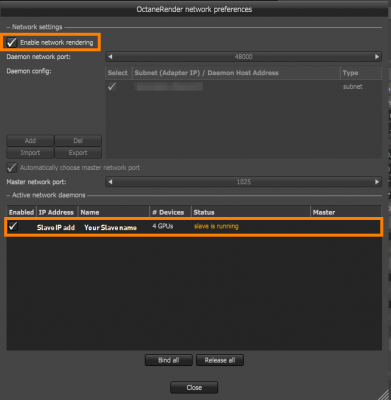Increase master network port with right arrow
Screen dimensions: 391x400
tap(377, 182)
